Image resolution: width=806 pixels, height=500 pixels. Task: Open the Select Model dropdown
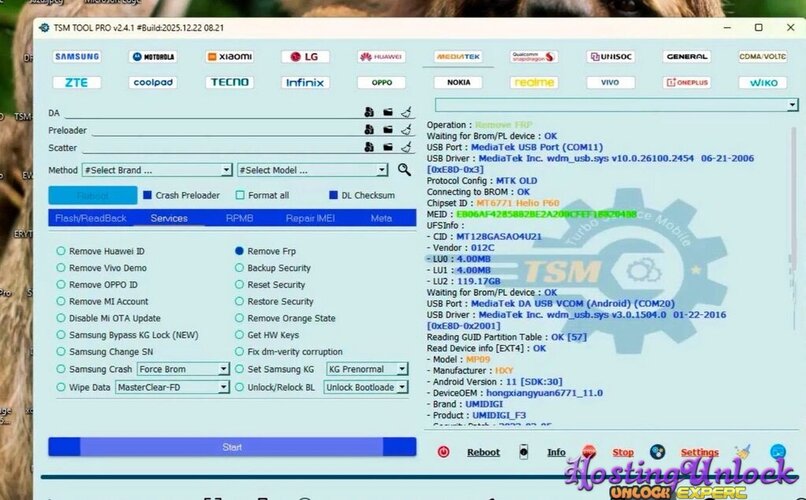(x=313, y=170)
